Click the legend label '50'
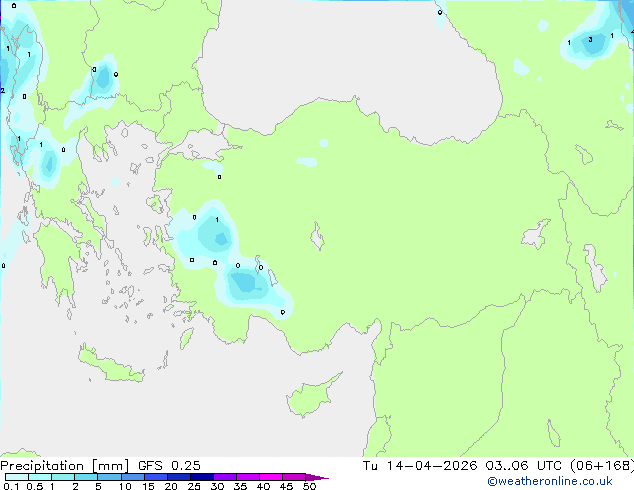Screen dimensions: 634x490 [309, 486]
